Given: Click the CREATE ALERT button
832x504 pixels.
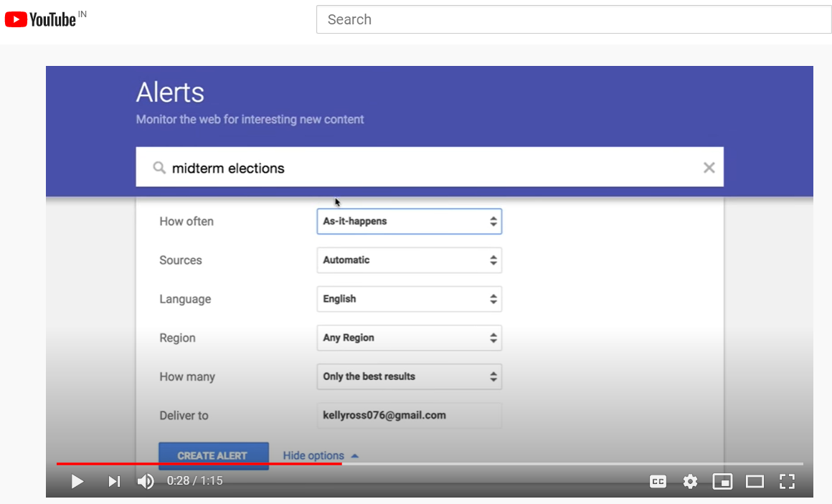Looking at the screenshot, I should point(213,455).
